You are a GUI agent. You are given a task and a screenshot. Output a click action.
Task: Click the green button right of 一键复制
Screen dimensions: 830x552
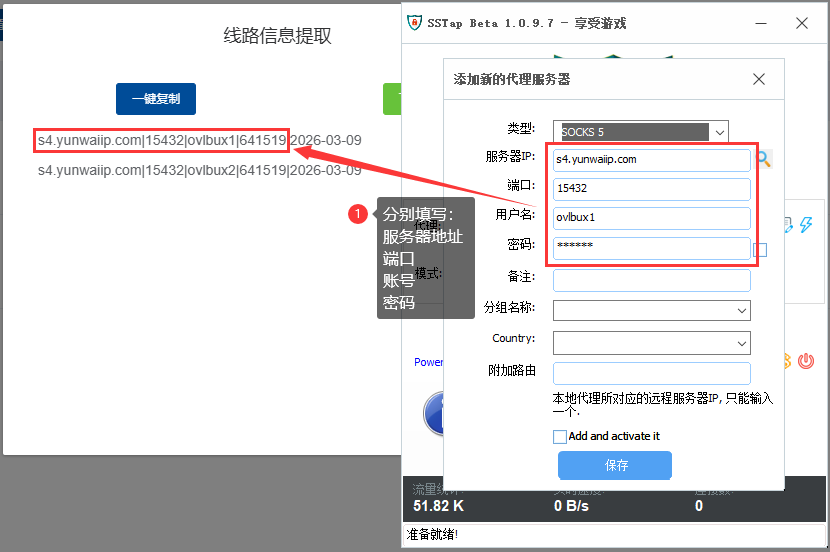(x=392, y=99)
